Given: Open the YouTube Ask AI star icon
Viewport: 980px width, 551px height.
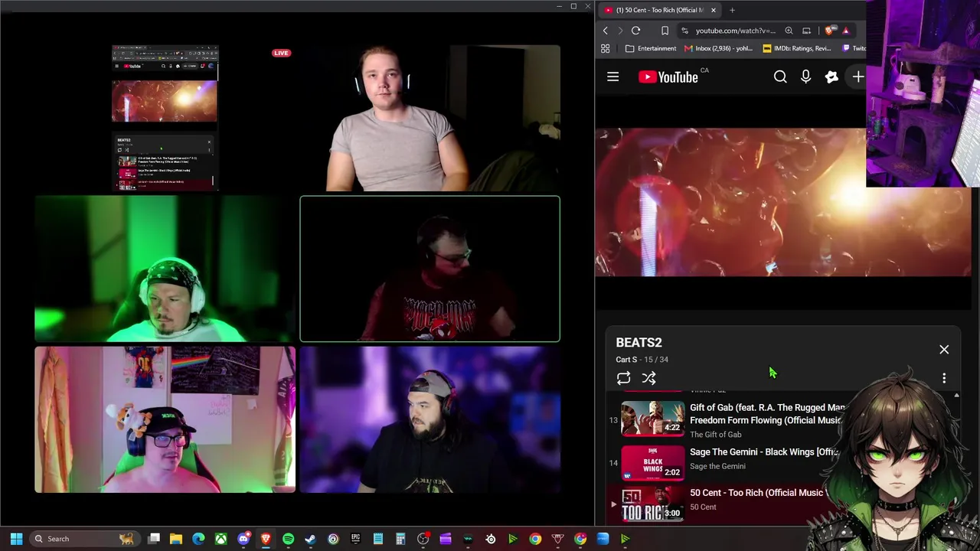Looking at the screenshot, I should click(x=831, y=77).
